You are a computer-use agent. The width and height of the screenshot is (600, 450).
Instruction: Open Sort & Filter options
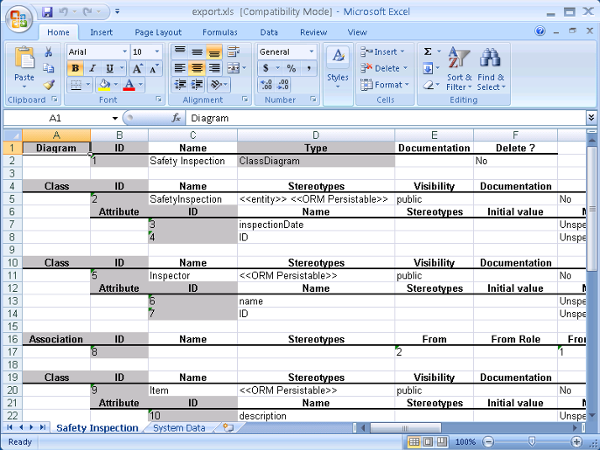[x=459, y=69]
